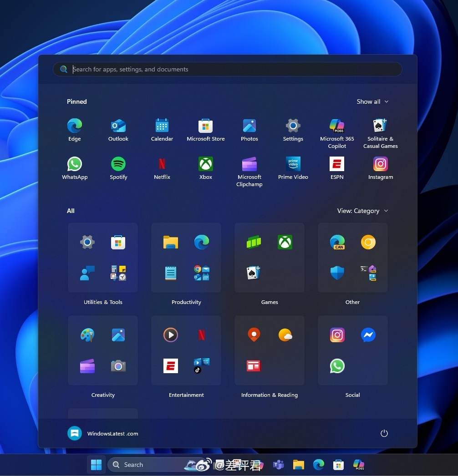This screenshot has height=476, width=458.
Task: Open Microsoft 365 from the taskbar
Action: point(359,465)
